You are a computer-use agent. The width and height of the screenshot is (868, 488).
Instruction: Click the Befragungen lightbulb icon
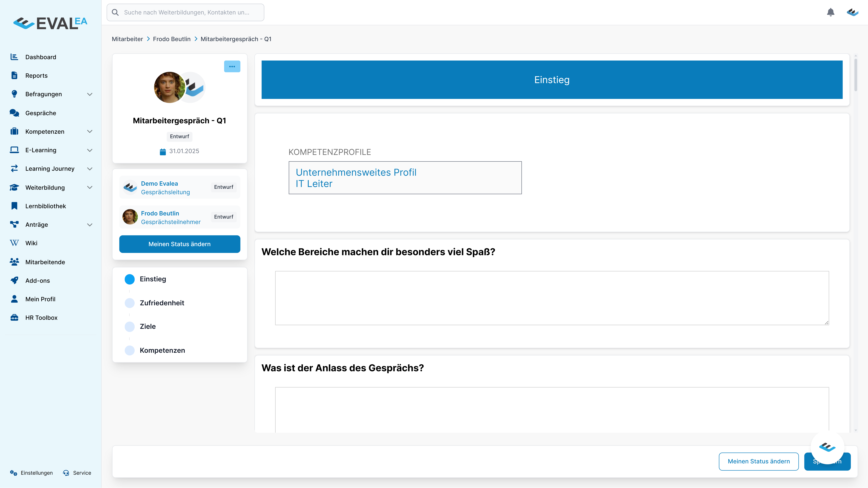click(14, 94)
